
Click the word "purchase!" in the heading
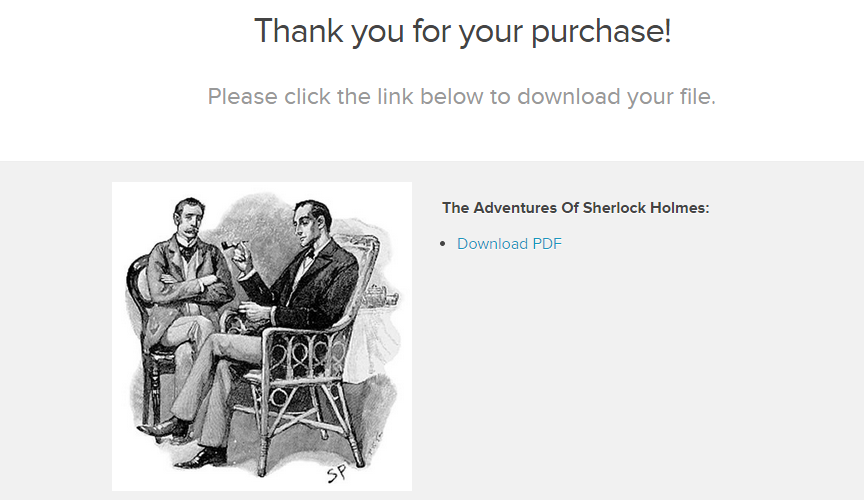[601, 31]
